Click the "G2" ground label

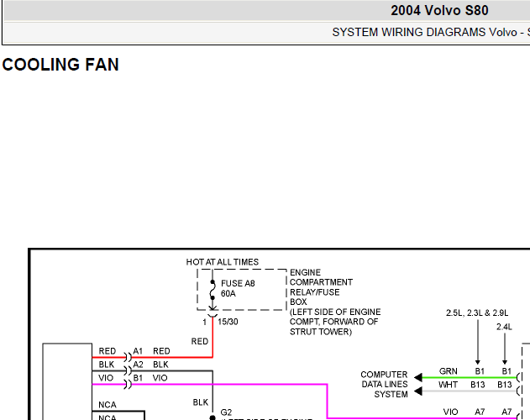coord(226,412)
